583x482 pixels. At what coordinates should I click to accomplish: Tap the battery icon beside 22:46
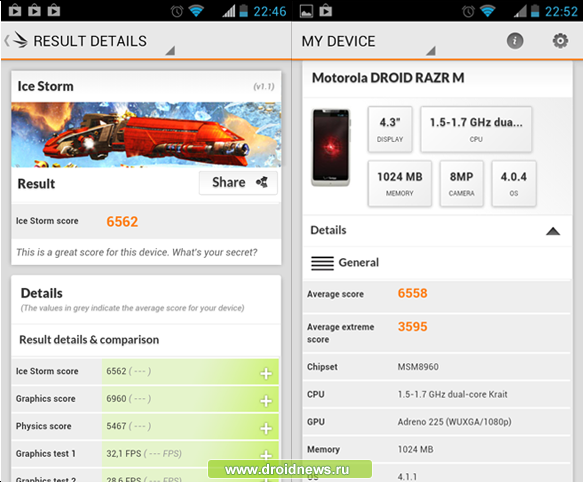click(x=244, y=10)
